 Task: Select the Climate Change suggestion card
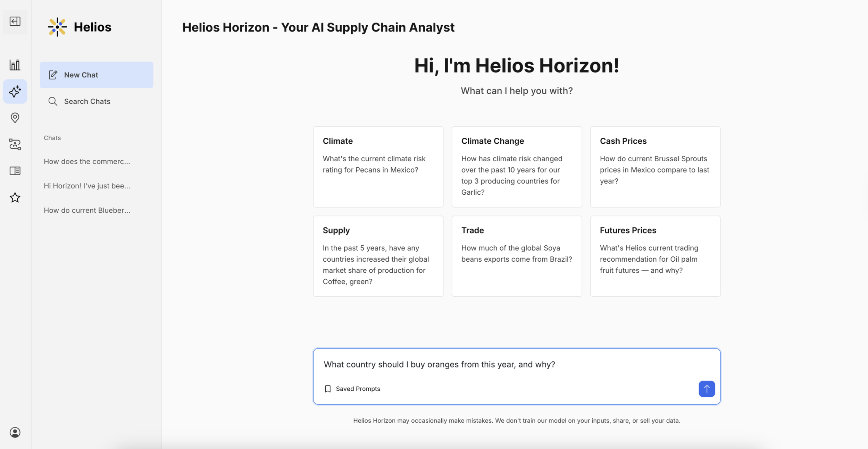click(x=517, y=167)
